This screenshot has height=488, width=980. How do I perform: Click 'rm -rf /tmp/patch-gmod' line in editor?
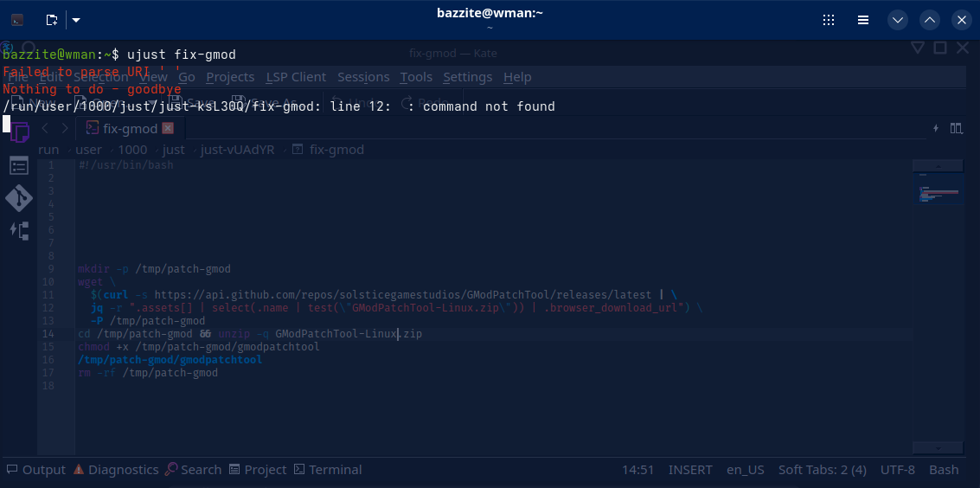pos(148,373)
